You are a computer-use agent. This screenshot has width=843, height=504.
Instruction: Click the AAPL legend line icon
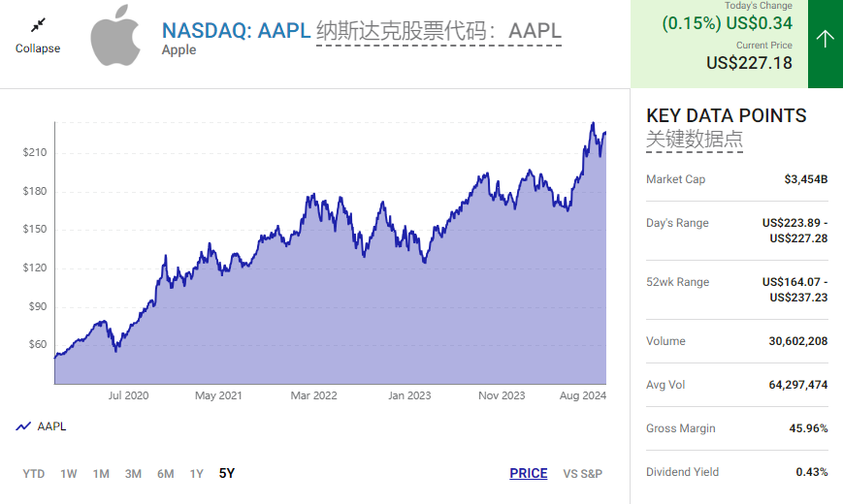pyautogui.click(x=23, y=426)
